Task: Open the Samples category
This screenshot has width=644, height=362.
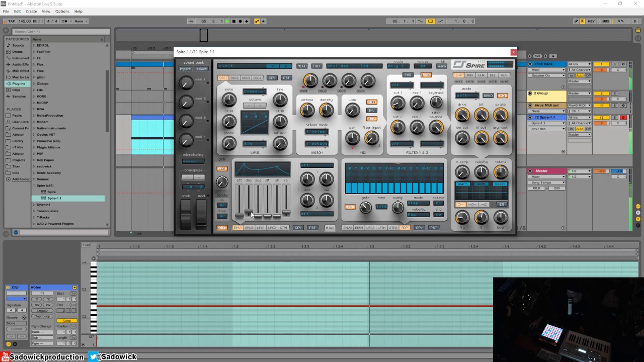Action: click(19, 96)
